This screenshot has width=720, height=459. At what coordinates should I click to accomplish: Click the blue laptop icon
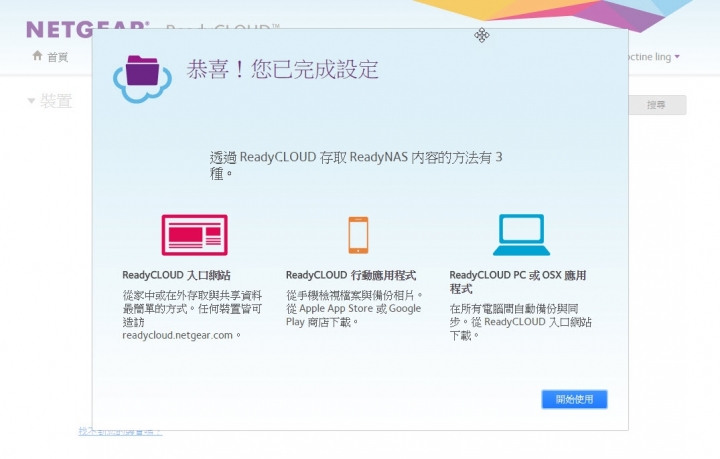[521, 235]
